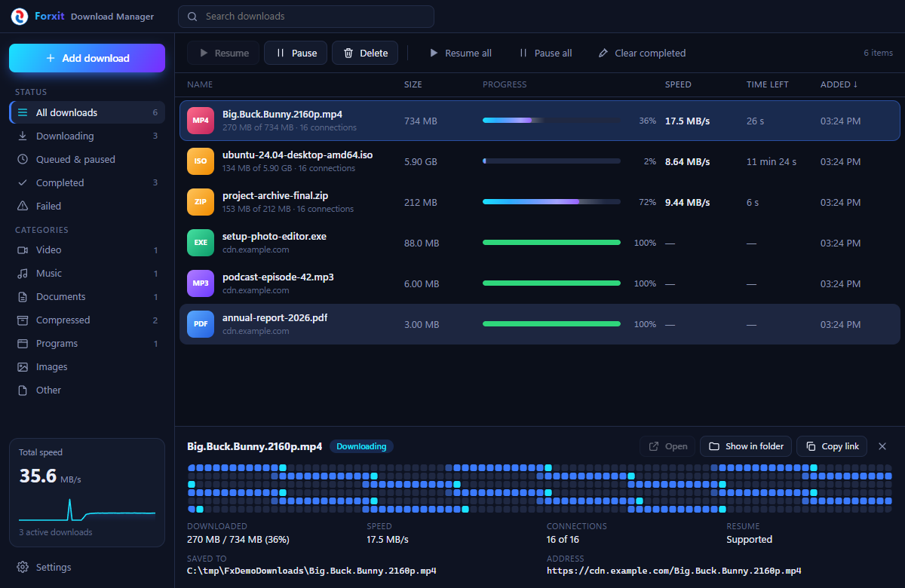The width and height of the screenshot is (905, 588).
Task: Click the ubuntu ISO progress bar
Action: click(x=551, y=161)
